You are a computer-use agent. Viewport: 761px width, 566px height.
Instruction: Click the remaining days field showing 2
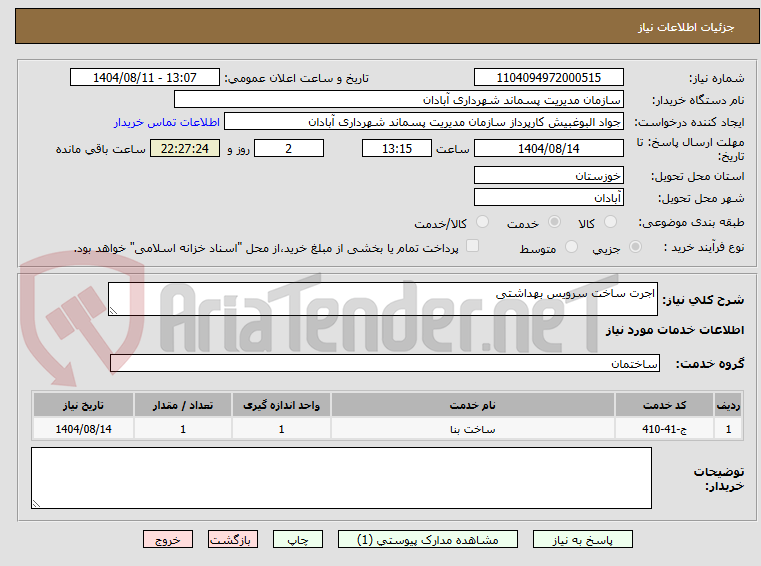[x=289, y=148]
